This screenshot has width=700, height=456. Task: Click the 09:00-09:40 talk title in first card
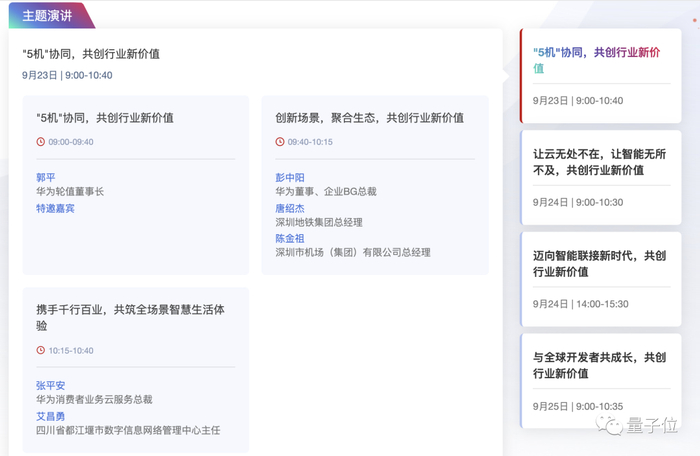click(x=104, y=117)
